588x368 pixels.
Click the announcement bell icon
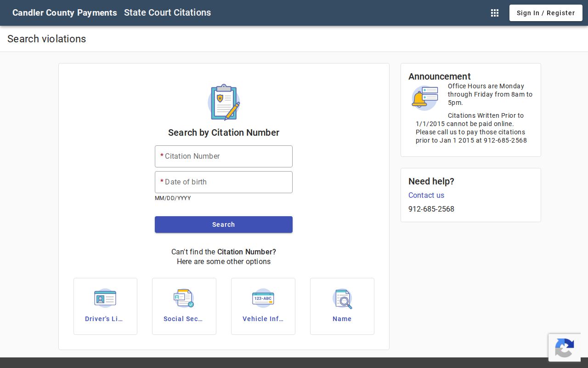click(x=425, y=98)
